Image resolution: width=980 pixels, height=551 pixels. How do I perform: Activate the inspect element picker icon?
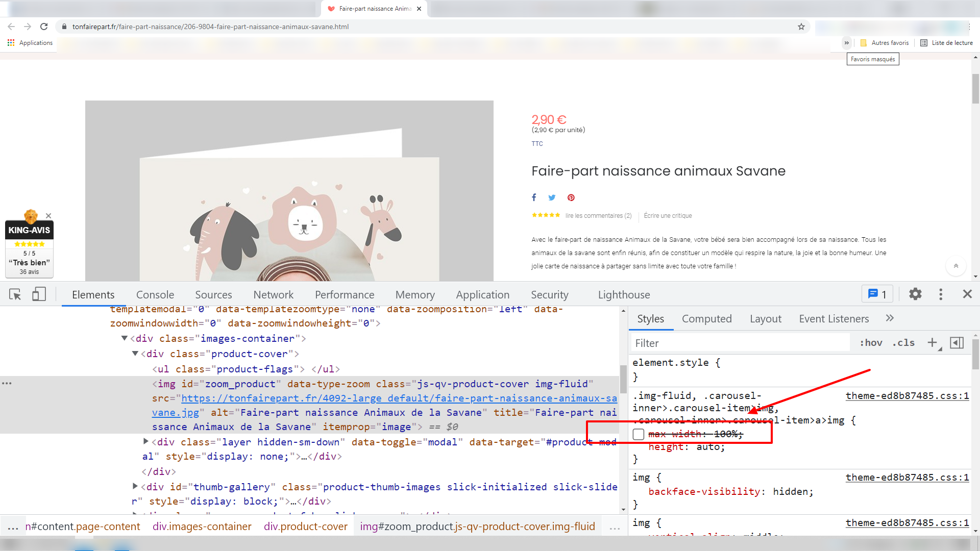point(15,294)
